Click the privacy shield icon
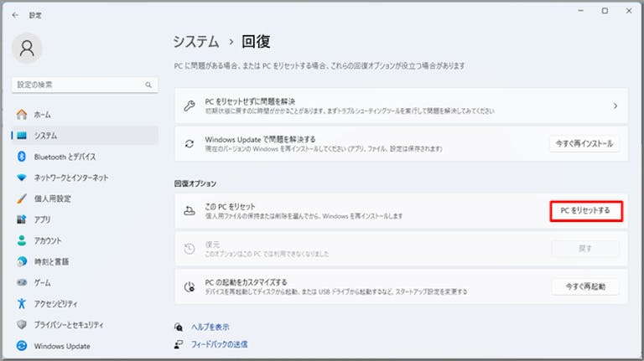The width and height of the screenshot is (644, 361). (22, 324)
